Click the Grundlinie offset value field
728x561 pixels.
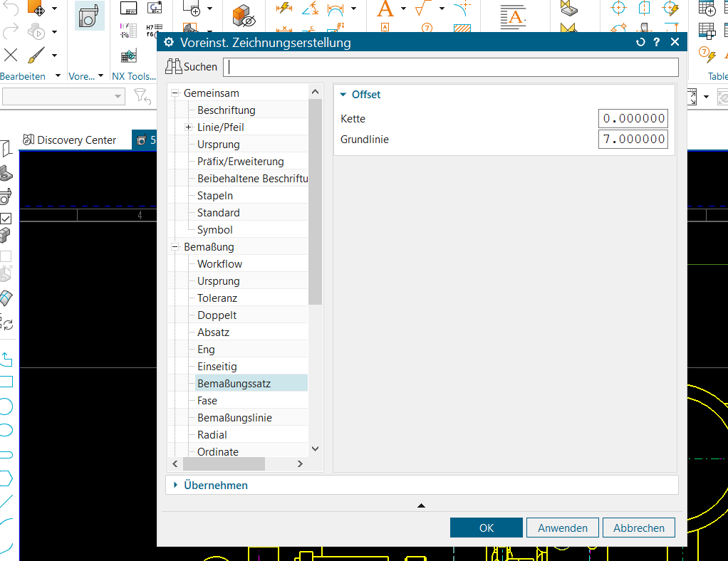pos(633,140)
